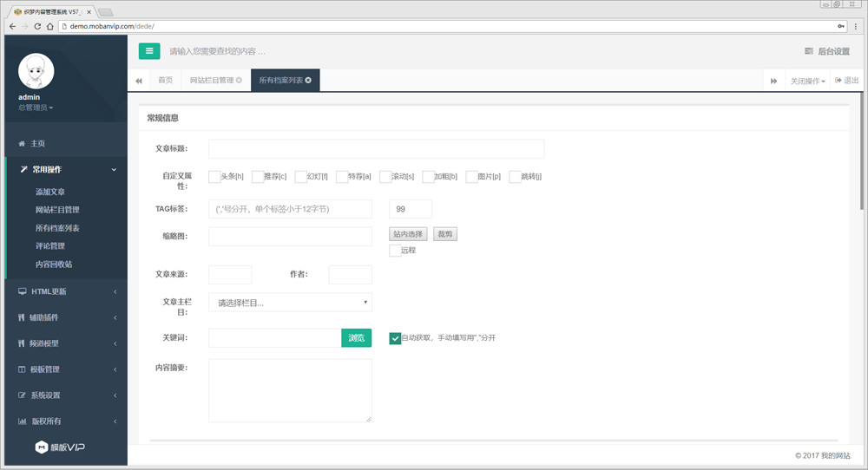Check the 跳转[j] checkbox
Screen dimensions: 868x470
click(515, 176)
